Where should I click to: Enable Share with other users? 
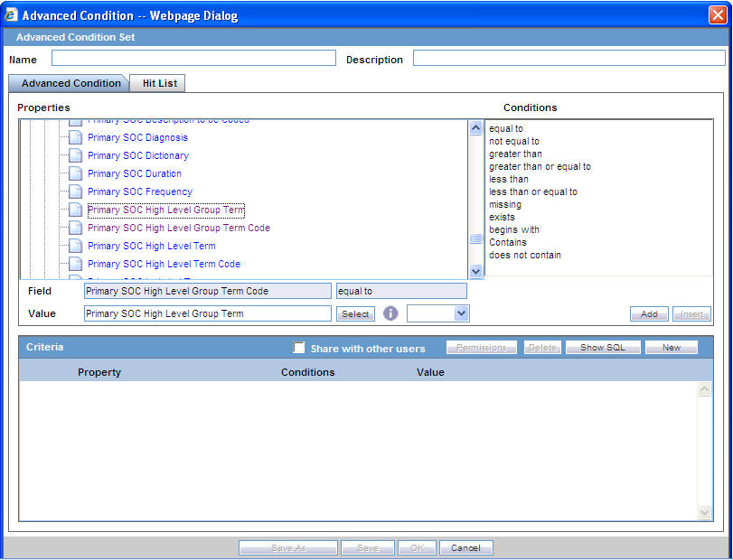tap(298, 347)
